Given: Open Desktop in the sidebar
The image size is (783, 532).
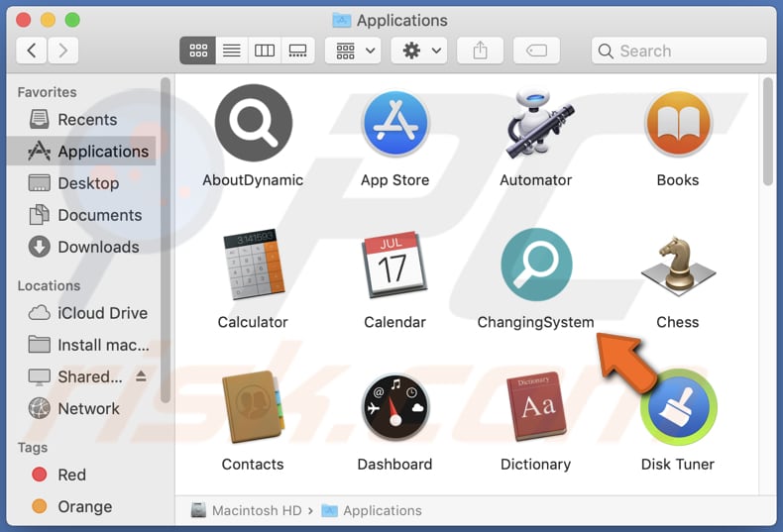Looking at the screenshot, I should 82,183.
